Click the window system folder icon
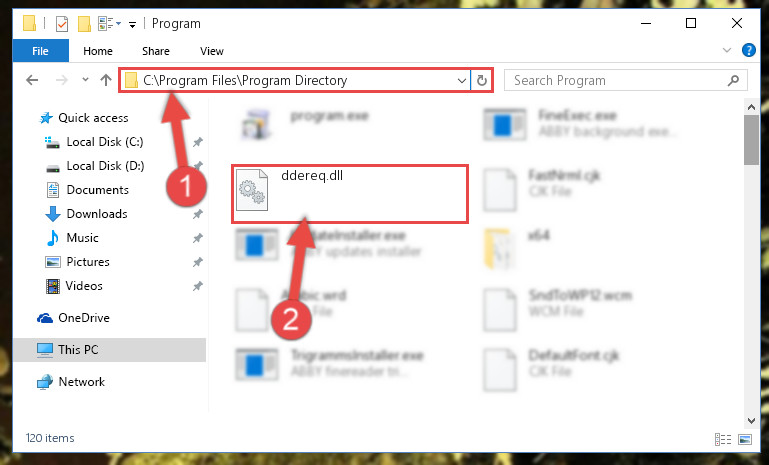 29,23
